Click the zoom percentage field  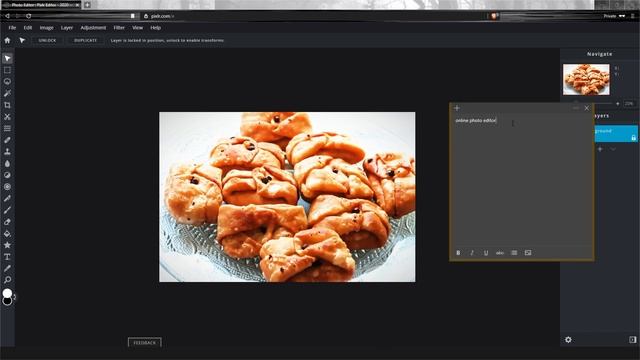(x=629, y=104)
